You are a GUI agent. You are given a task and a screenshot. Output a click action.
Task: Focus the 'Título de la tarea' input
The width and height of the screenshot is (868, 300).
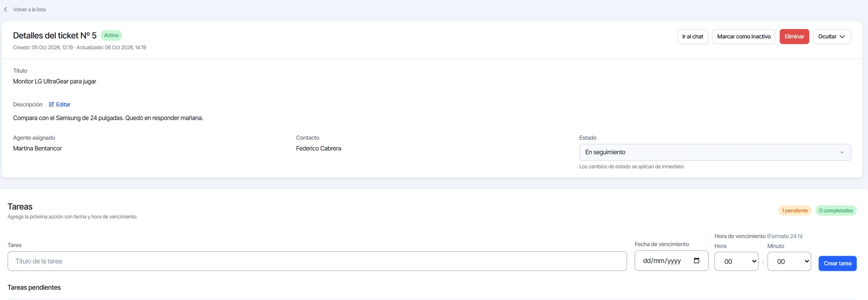[x=317, y=261]
